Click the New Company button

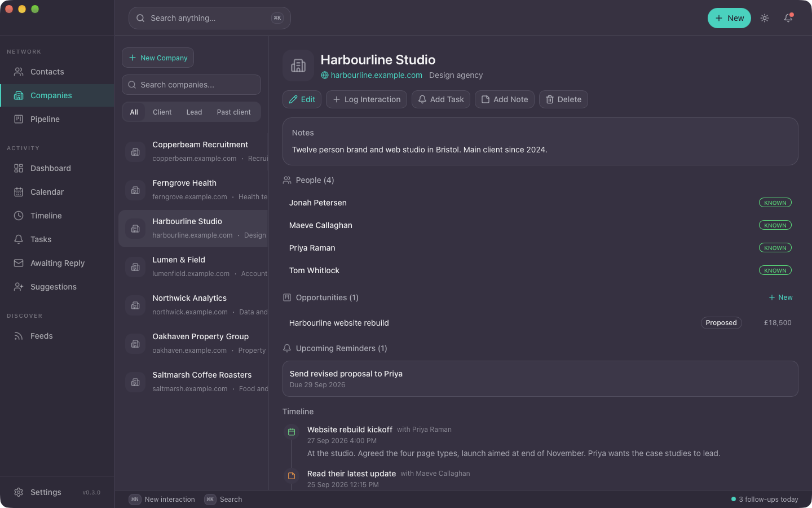coord(158,58)
